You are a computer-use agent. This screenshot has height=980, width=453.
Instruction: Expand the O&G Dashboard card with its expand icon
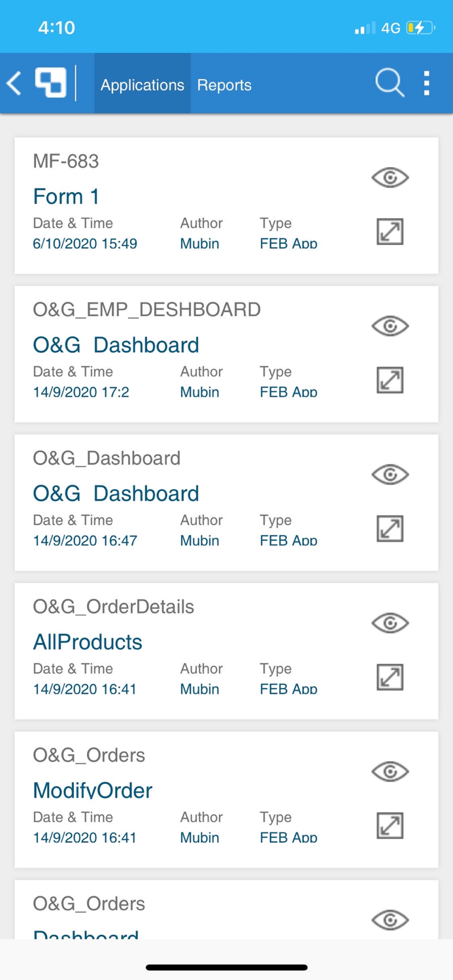point(390,529)
